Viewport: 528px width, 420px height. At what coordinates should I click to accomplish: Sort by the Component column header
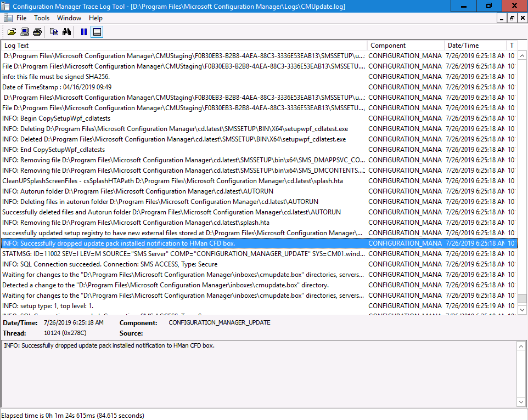pos(406,46)
